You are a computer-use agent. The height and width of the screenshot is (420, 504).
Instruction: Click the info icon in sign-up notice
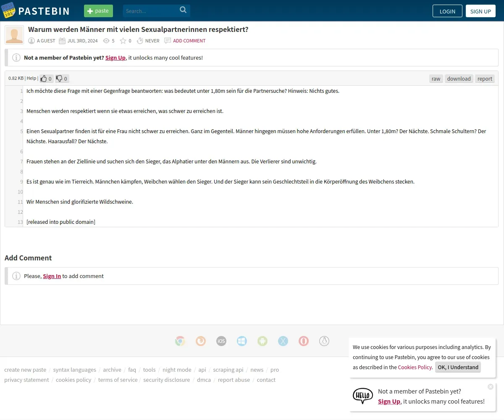(x=16, y=58)
